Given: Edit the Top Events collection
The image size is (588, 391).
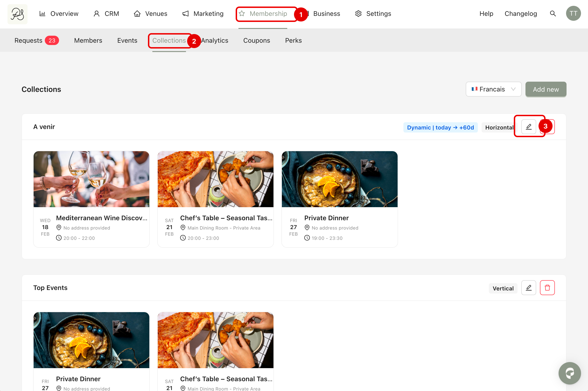Looking at the screenshot, I should tap(528, 288).
